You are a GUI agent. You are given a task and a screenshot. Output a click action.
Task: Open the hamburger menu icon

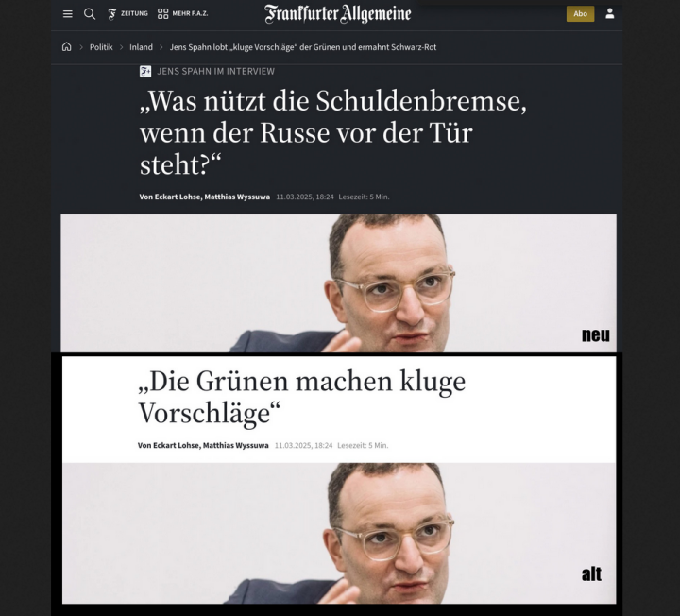[68, 14]
